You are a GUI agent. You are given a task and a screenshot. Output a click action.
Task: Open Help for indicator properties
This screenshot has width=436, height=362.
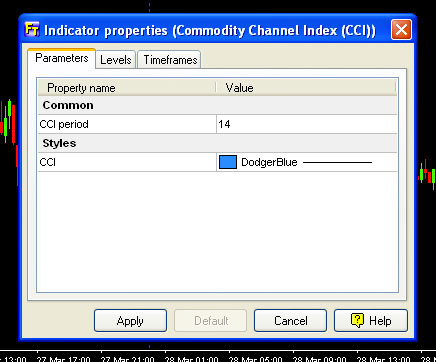point(371,321)
